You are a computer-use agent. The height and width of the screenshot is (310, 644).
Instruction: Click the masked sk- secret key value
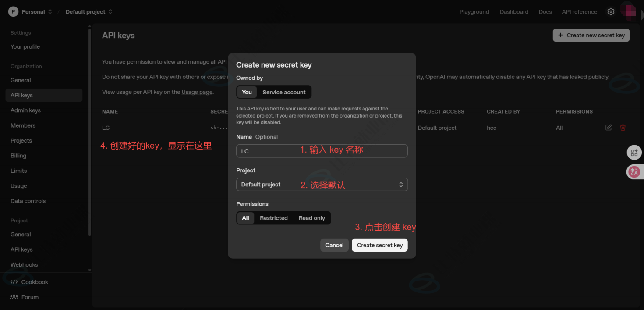(219, 128)
